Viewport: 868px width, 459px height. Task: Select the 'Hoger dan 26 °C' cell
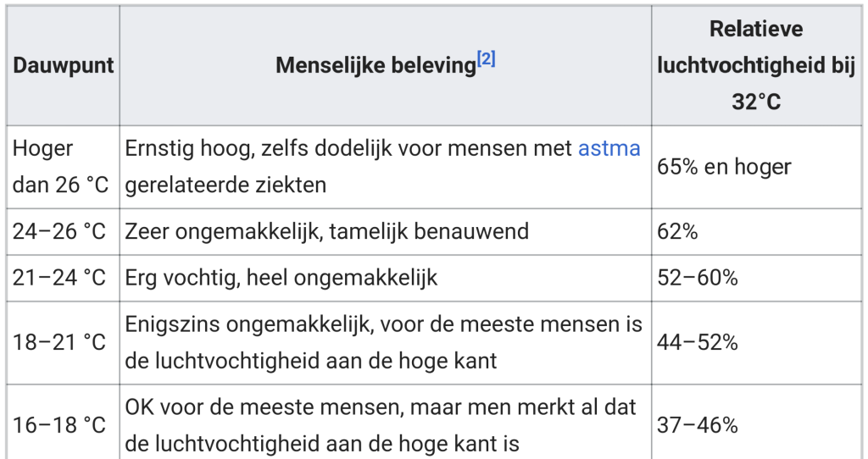pos(63,167)
